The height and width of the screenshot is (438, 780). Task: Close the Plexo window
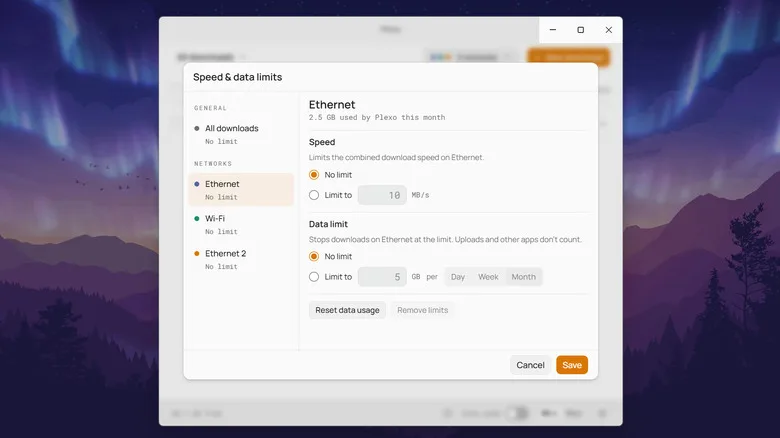(608, 30)
